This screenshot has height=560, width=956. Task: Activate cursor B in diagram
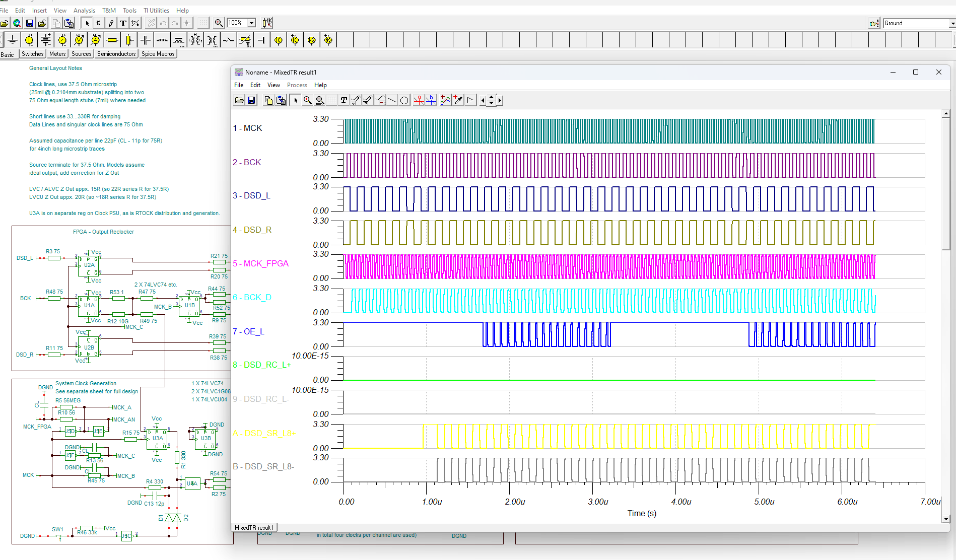pos(431,100)
